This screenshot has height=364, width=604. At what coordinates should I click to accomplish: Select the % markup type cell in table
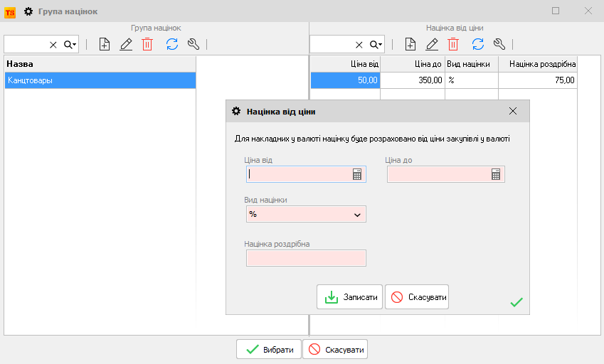tap(472, 80)
